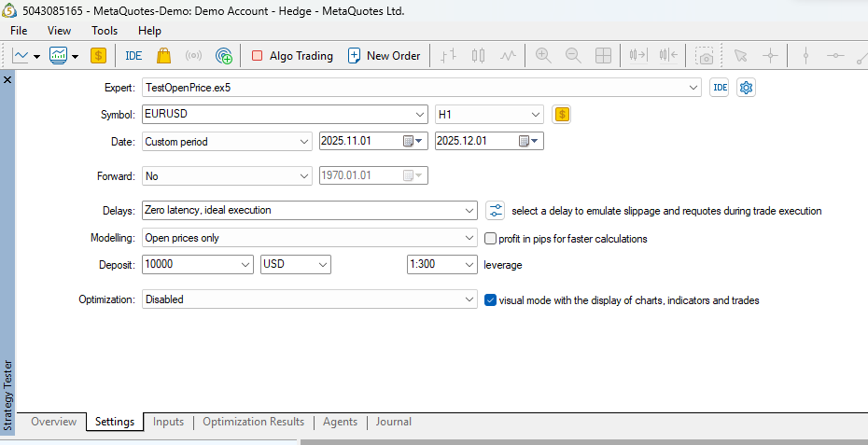Open the 1:300 leverage dropdown
868x445 pixels.
pos(441,265)
